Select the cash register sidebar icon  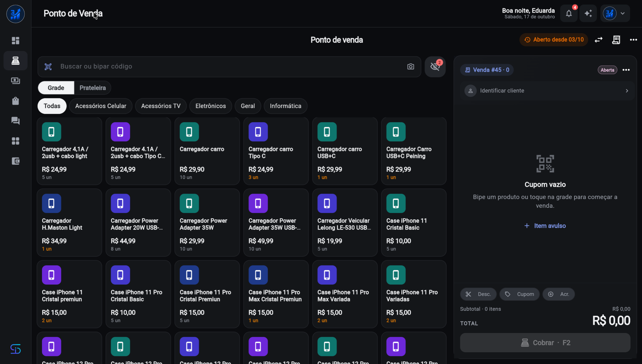(16, 61)
